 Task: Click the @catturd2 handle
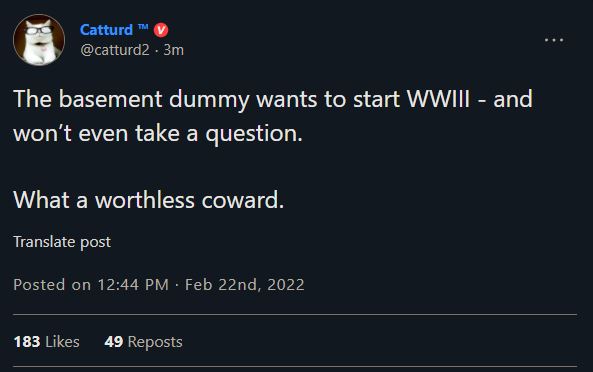(x=115, y=50)
